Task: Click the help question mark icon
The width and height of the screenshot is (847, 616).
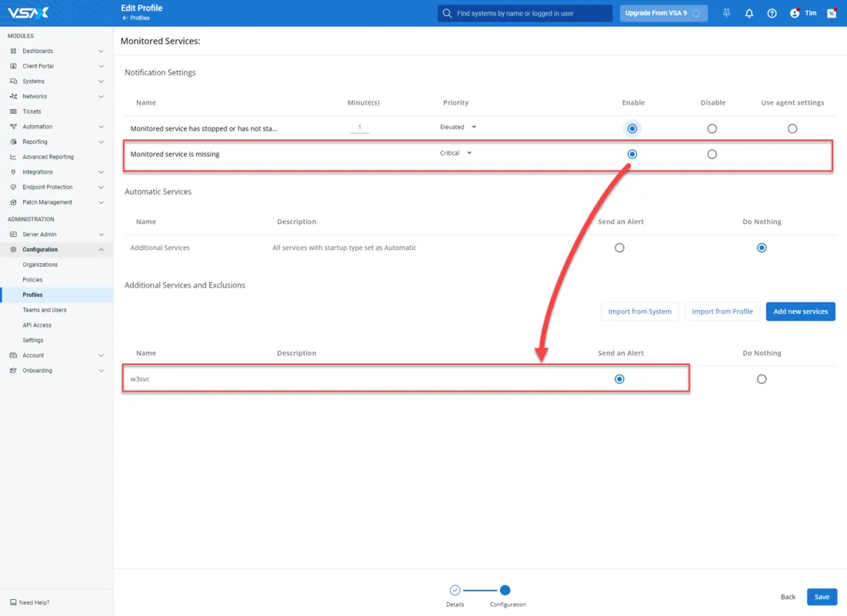Action: pyautogui.click(x=772, y=13)
